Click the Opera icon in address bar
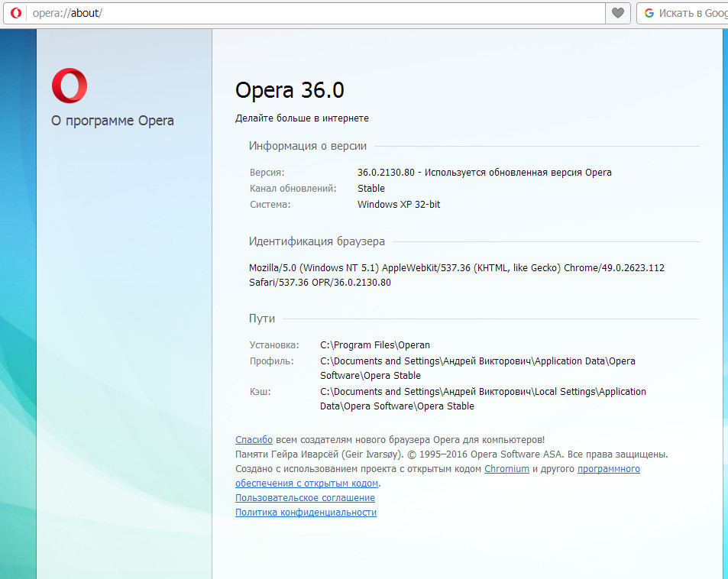This screenshot has width=728, height=579. pos(16,13)
